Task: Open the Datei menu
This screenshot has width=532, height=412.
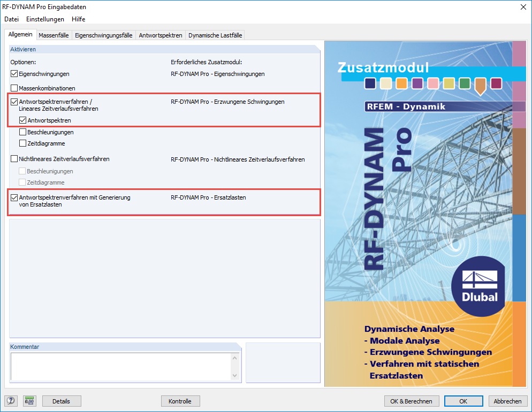Action: coord(12,19)
